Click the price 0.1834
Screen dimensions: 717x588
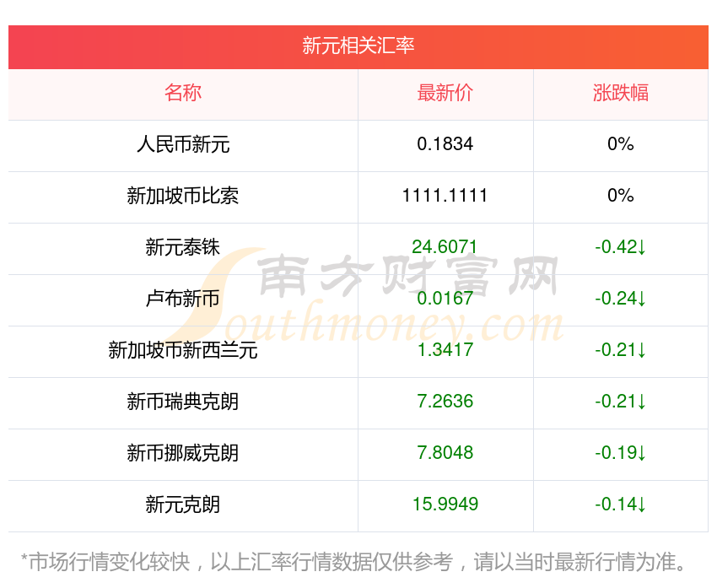pyautogui.click(x=445, y=144)
